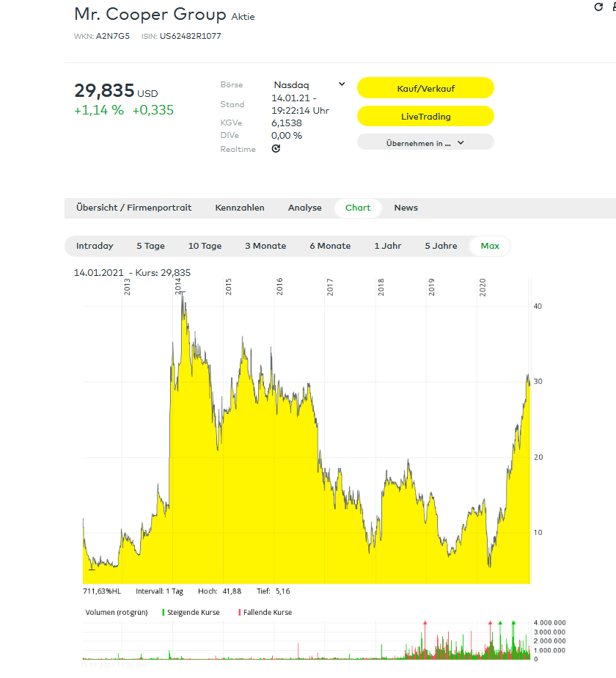
Task: Click the Hoch value 41,88
Action: (x=232, y=591)
